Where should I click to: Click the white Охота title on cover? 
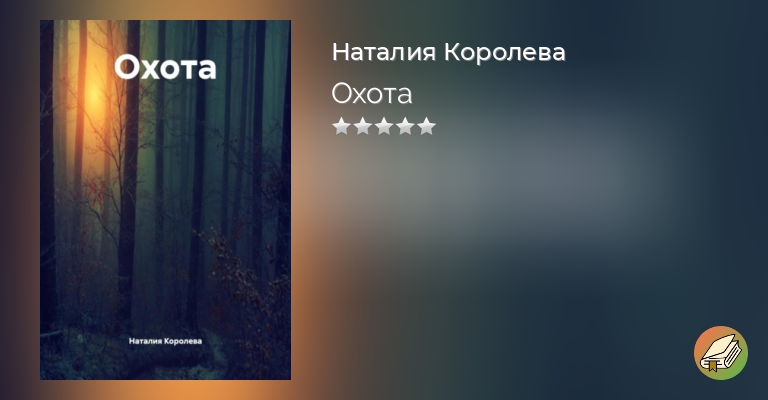[x=166, y=67]
